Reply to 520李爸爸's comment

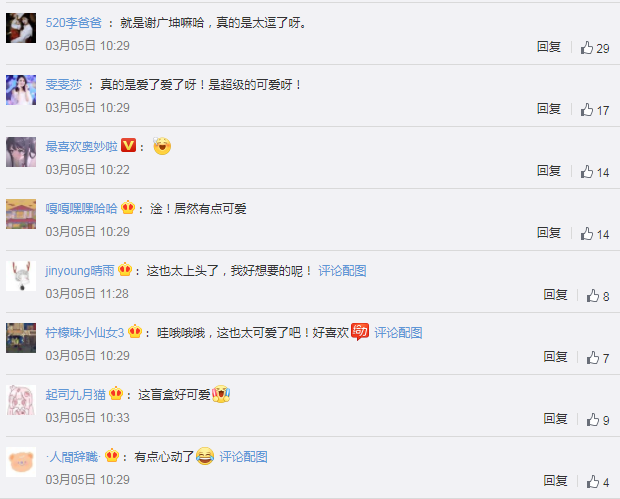[x=549, y=47]
